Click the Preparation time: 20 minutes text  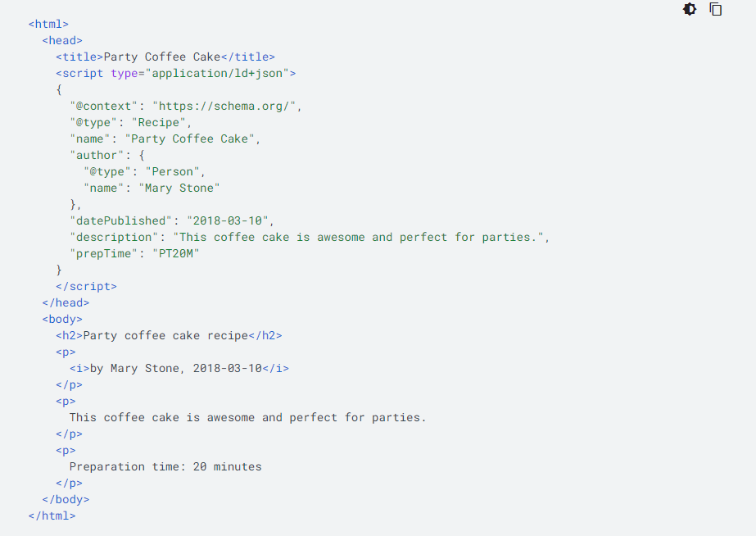165,466
